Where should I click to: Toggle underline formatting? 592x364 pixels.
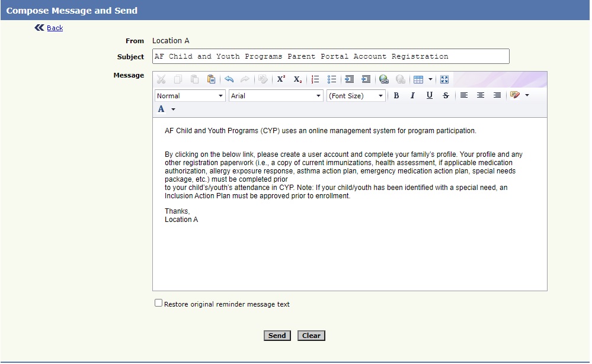coord(429,96)
